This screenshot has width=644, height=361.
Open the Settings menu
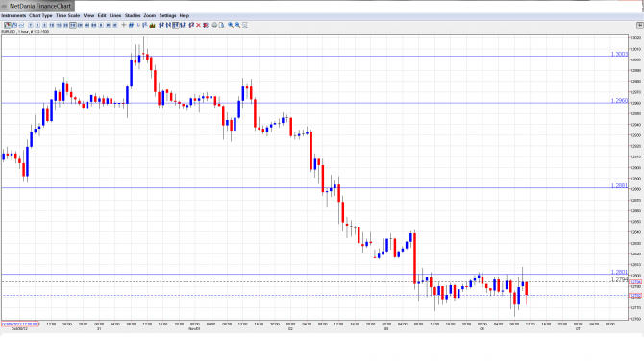pyautogui.click(x=167, y=15)
